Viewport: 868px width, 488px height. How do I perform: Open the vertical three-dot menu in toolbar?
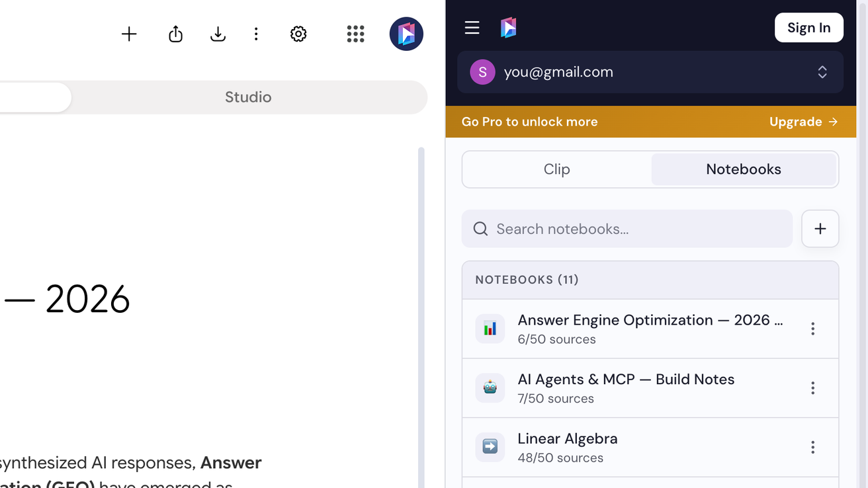(256, 34)
